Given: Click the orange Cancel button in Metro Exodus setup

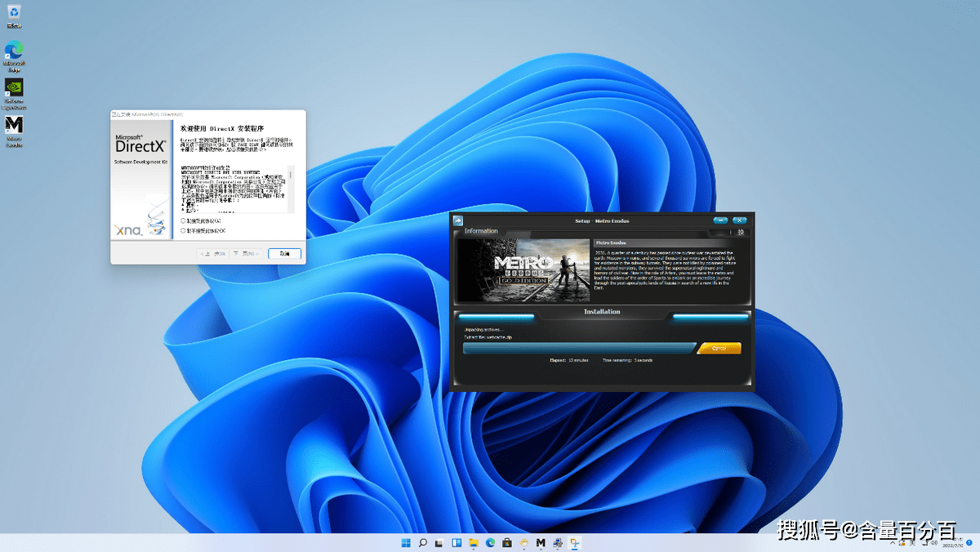Looking at the screenshot, I should (x=719, y=349).
